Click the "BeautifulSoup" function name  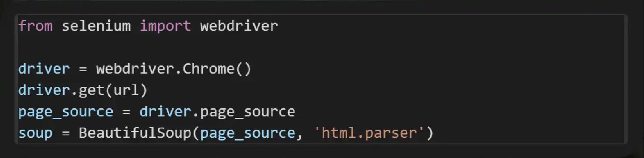pos(135,133)
